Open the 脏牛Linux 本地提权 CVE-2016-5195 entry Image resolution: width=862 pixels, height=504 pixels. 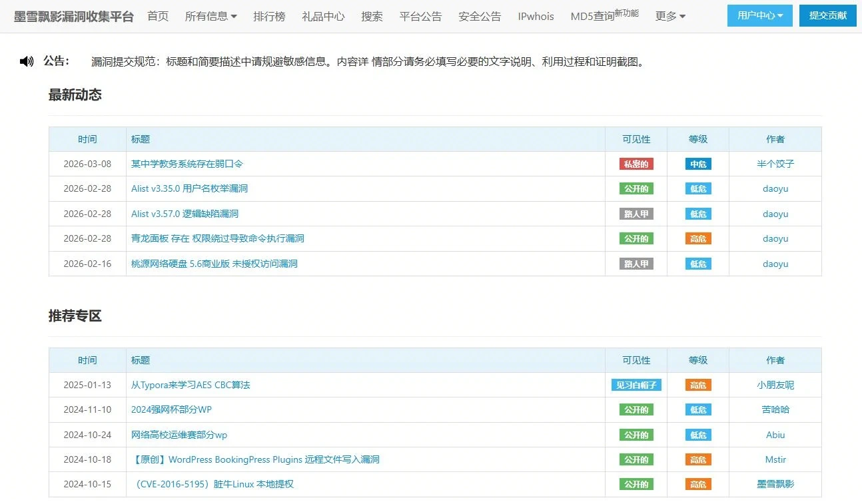click(214, 484)
